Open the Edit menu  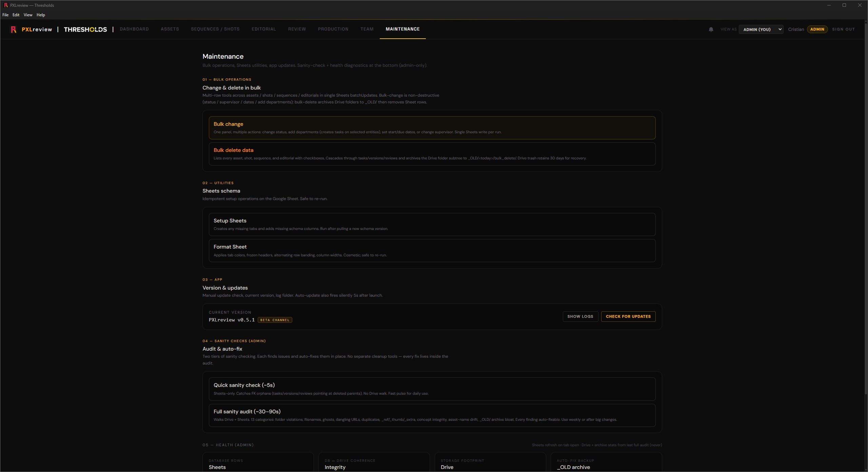pyautogui.click(x=16, y=15)
